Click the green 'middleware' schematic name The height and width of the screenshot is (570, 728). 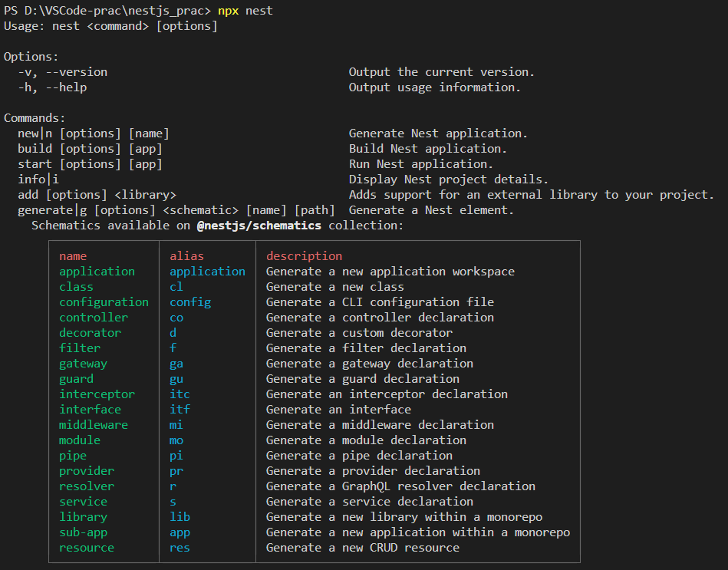[x=94, y=425]
